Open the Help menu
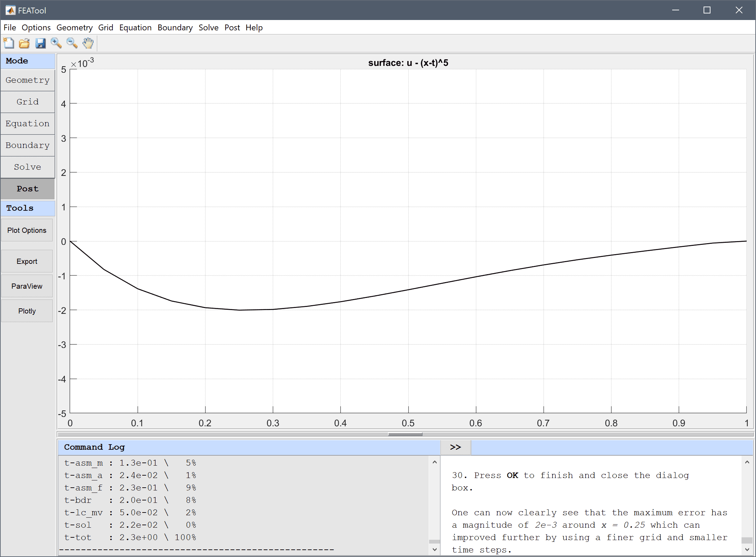This screenshot has width=756, height=557. tap(254, 28)
